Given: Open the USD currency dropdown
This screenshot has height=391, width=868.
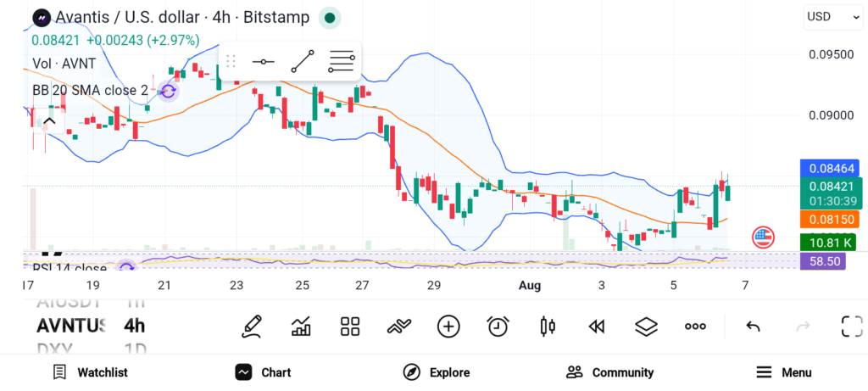Looking at the screenshot, I should click(x=832, y=17).
